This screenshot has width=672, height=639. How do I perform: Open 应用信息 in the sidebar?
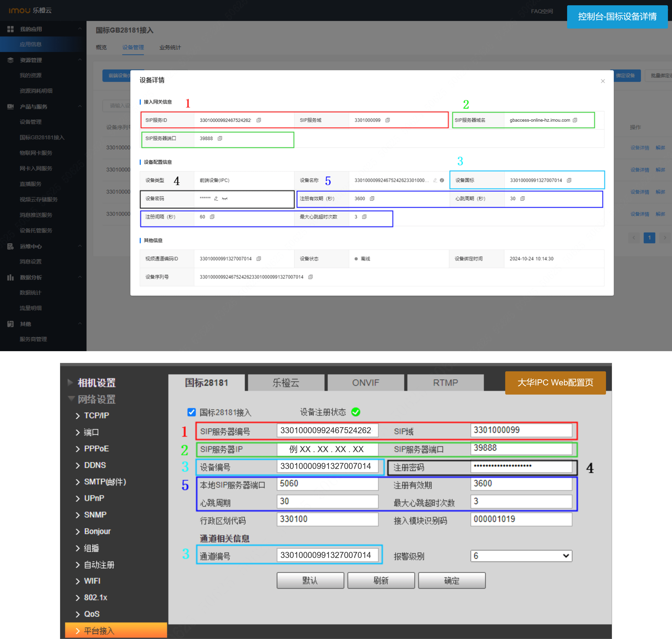31,44
